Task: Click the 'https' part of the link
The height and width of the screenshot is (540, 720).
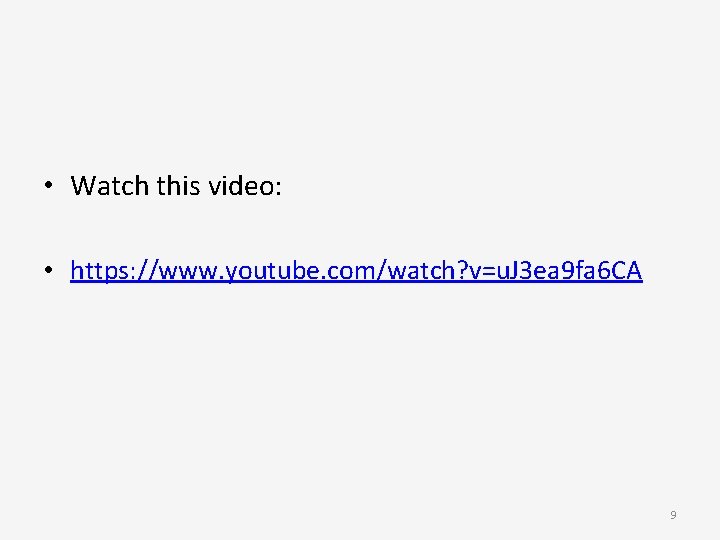Action: (x=98, y=270)
